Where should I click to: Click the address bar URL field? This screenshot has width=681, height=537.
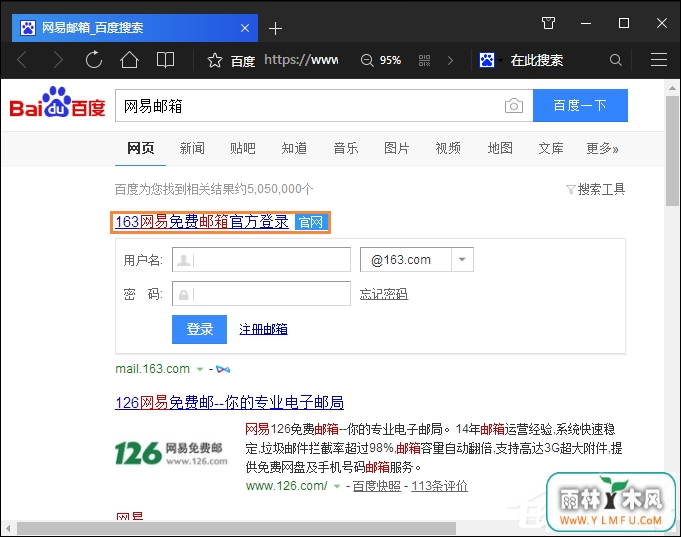click(x=301, y=60)
